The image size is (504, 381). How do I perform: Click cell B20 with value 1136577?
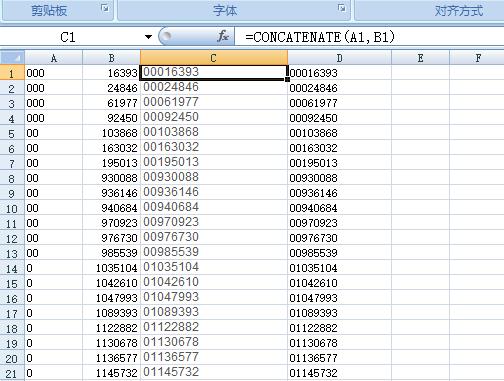pos(111,358)
